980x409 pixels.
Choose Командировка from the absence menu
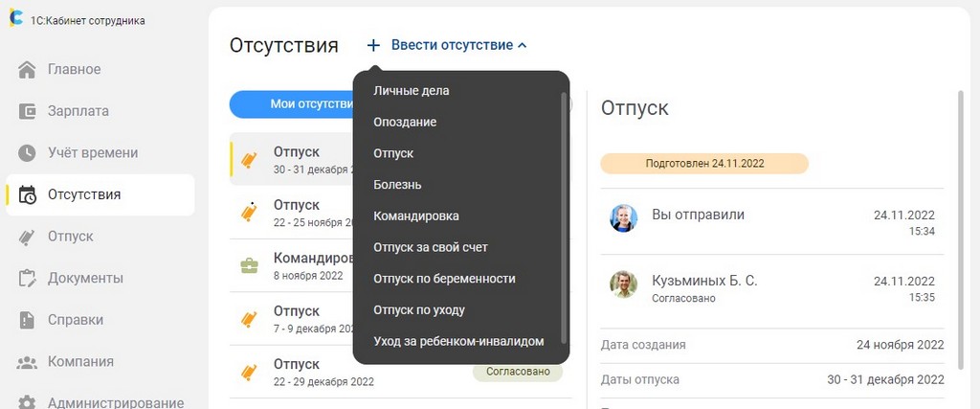click(x=416, y=216)
